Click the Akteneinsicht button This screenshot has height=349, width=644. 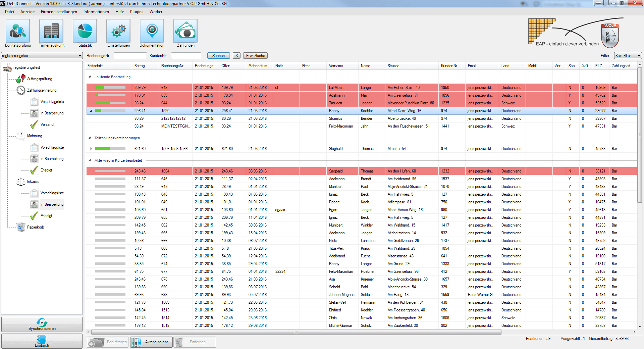click(x=152, y=342)
